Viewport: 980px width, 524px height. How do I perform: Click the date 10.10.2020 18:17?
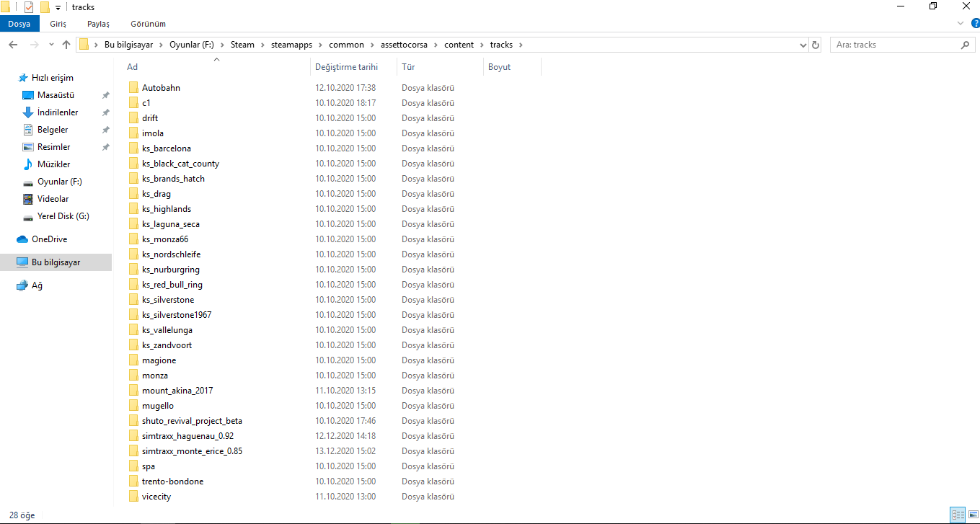[x=345, y=103]
